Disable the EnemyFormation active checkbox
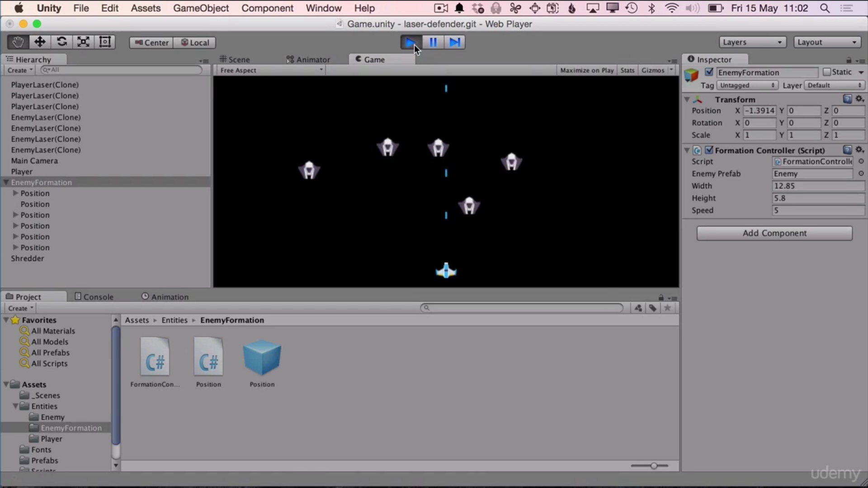The height and width of the screenshot is (488, 868). pyautogui.click(x=709, y=72)
